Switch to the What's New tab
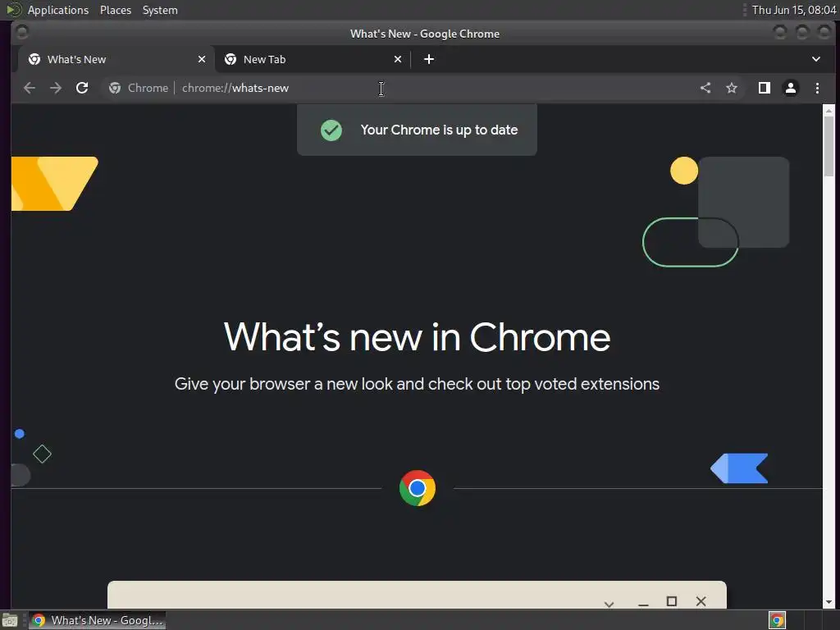Viewport: 840px width, 630px height. 116,59
